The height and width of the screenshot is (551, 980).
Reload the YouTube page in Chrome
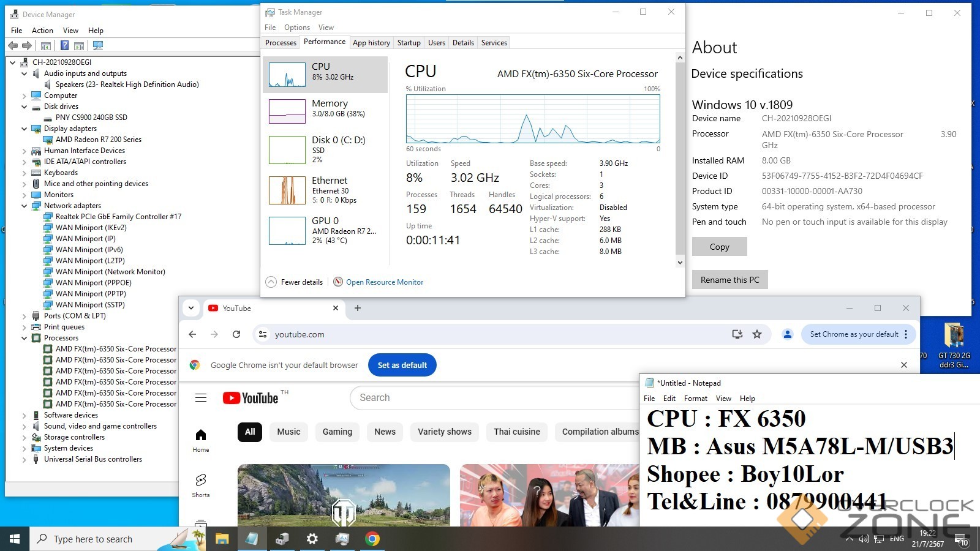[236, 334]
